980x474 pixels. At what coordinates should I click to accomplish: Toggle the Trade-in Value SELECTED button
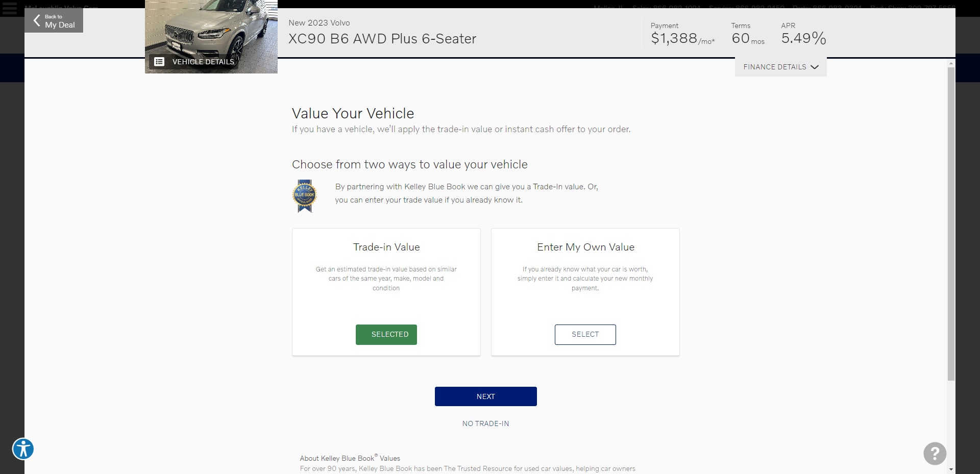pos(386,335)
